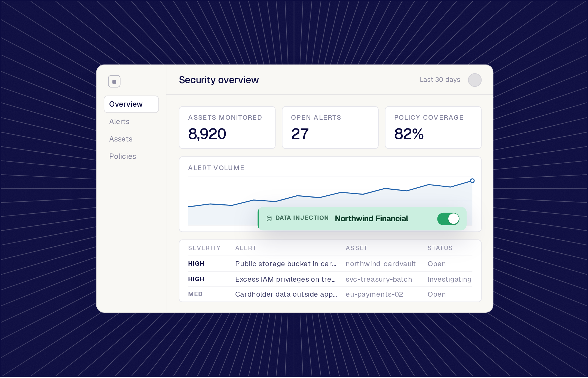Click the Asset column header
Screen dimensions: 588x378
click(x=357, y=248)
